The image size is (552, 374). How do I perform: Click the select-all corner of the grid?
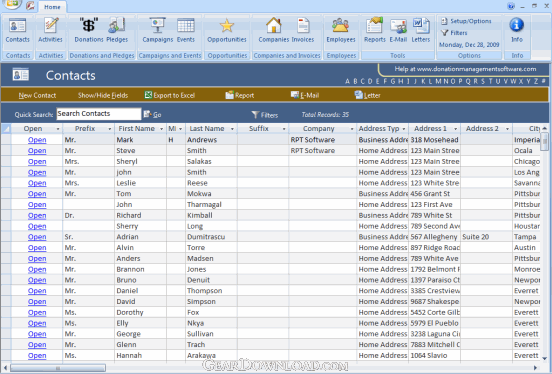pos(6,129)
